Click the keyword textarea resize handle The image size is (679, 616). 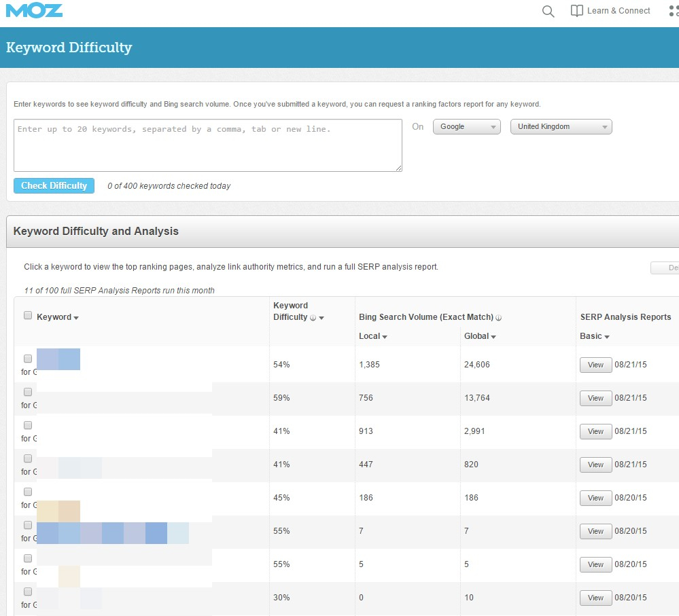(x=398, y=168)
